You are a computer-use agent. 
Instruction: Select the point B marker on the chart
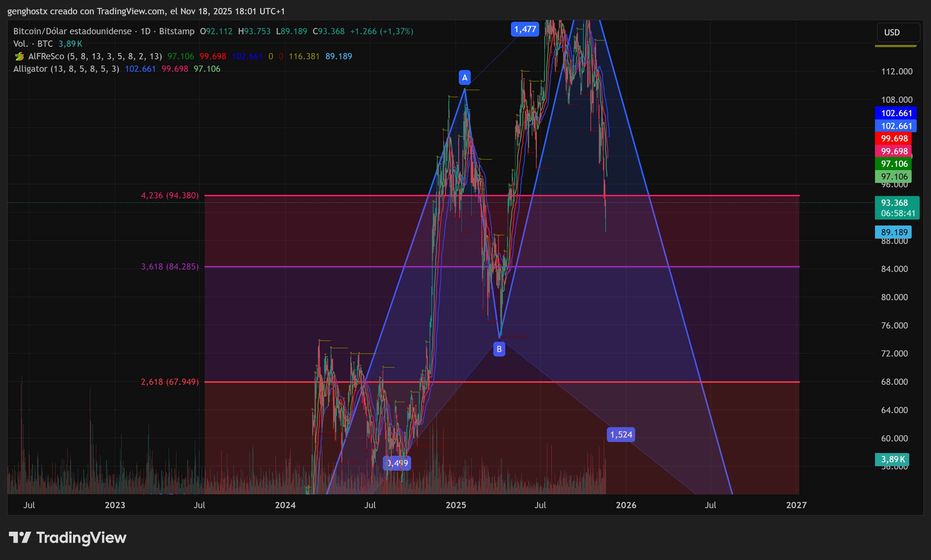click(499, 349)
